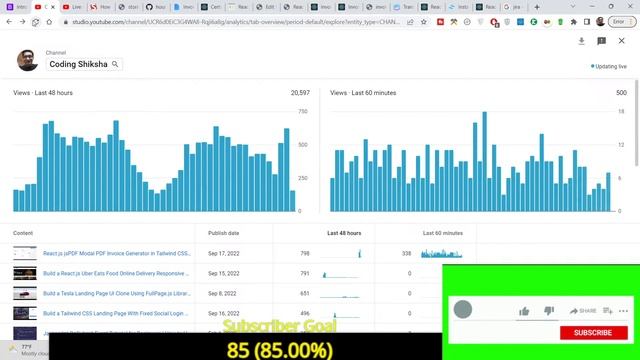Share this page from address bar
Viewport: 640px width, 360px height.
(410, 22)
